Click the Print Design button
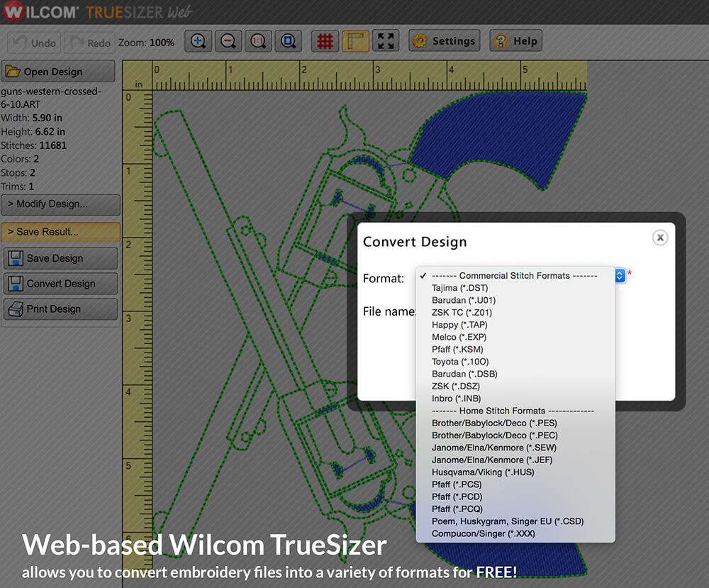The image size is (709, 588). point(60,309)
